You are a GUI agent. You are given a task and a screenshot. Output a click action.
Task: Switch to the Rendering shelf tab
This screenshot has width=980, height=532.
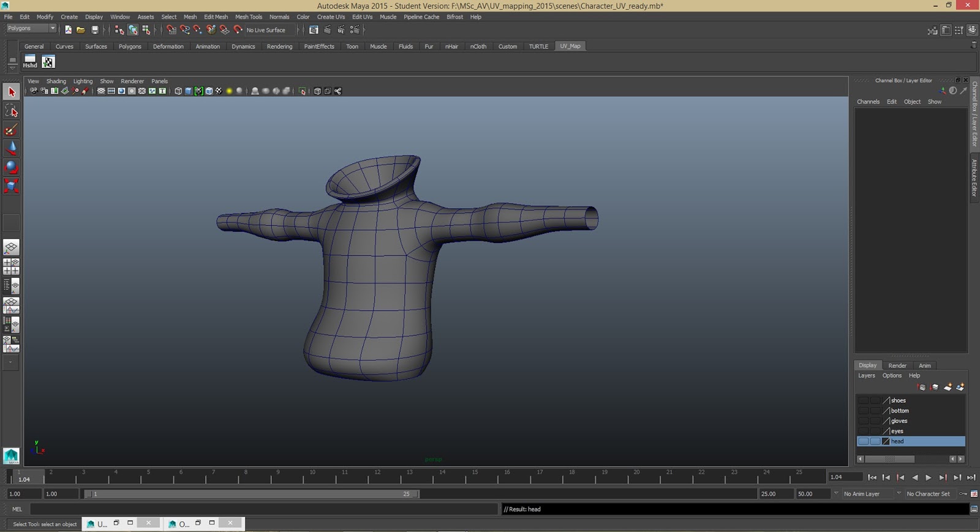point(279,47)
